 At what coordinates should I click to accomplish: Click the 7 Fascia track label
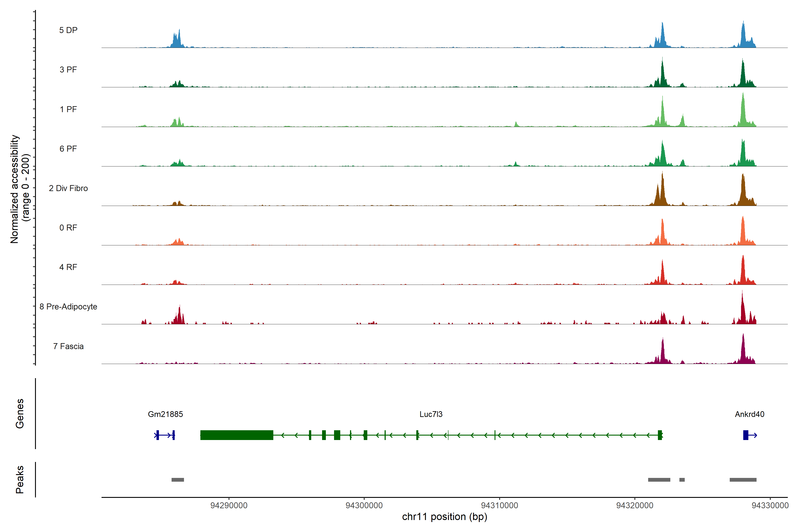point(68,346)
